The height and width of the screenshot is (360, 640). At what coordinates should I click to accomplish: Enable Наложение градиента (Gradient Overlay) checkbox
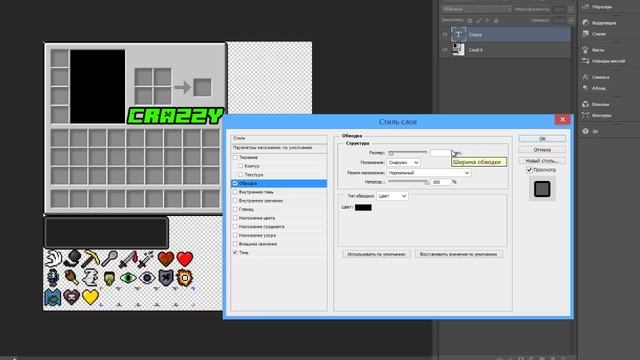click(235, 227)
